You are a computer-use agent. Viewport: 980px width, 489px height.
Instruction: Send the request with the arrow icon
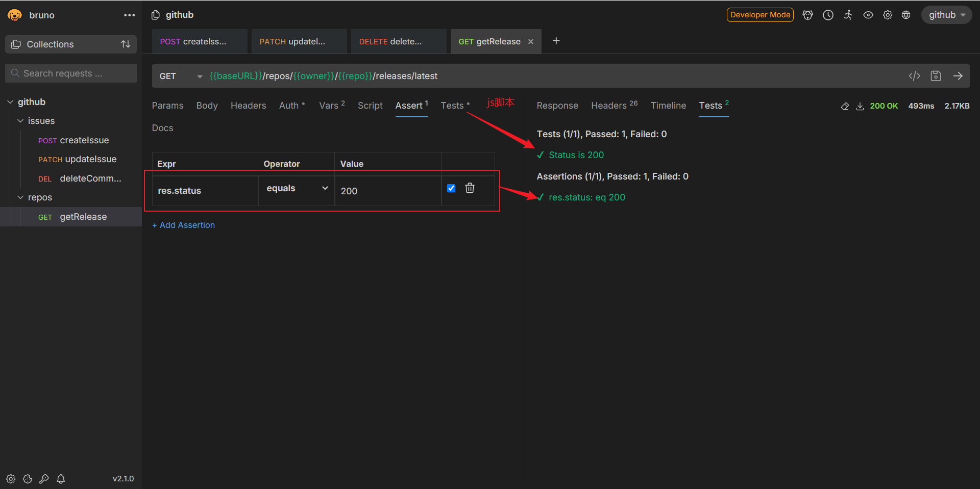click(958, 76)
